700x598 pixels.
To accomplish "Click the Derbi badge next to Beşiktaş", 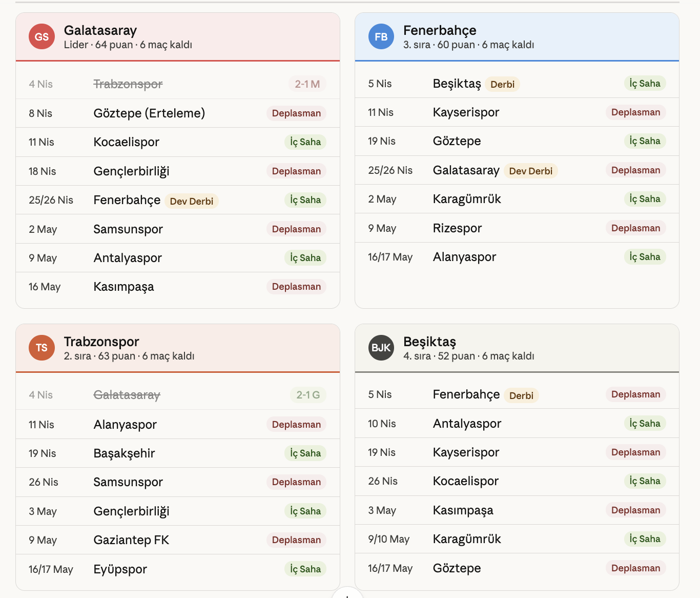I will click(502, 84).
